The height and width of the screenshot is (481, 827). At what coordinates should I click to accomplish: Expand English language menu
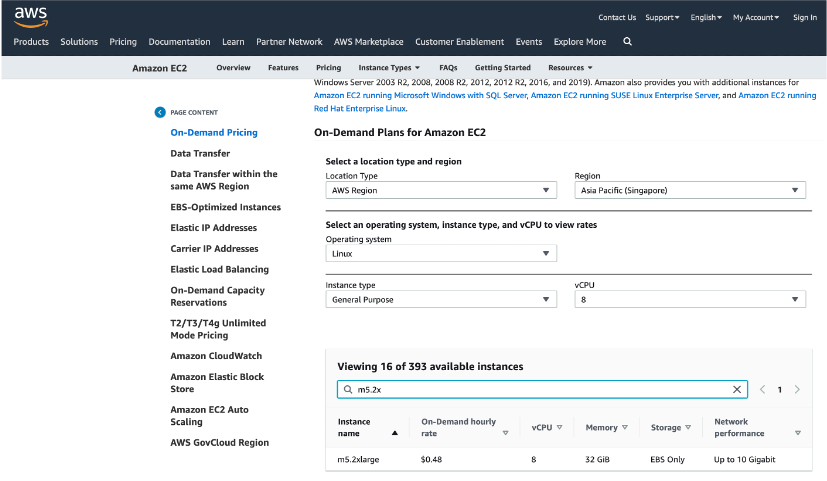click(706, 17)
